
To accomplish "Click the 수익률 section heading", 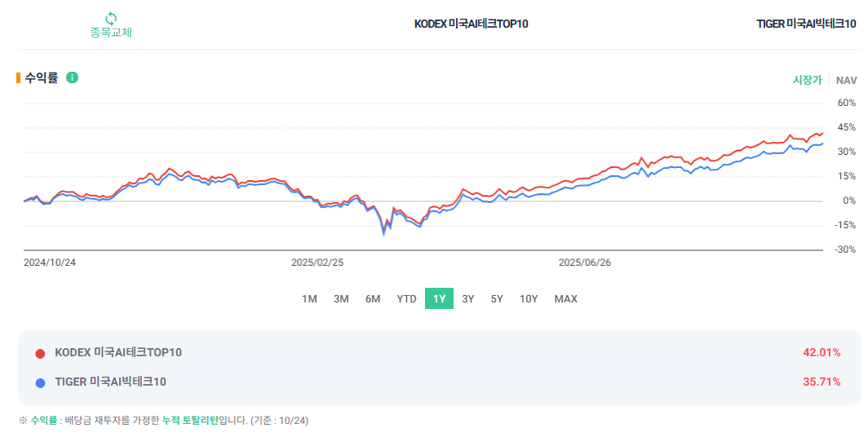I will (41, 78).
